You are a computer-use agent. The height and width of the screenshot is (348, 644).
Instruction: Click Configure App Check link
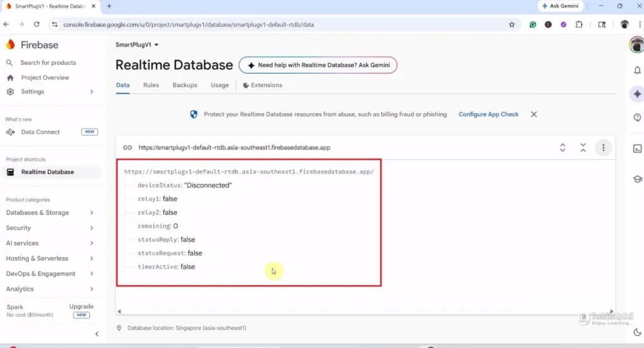[x=488, y=114]
